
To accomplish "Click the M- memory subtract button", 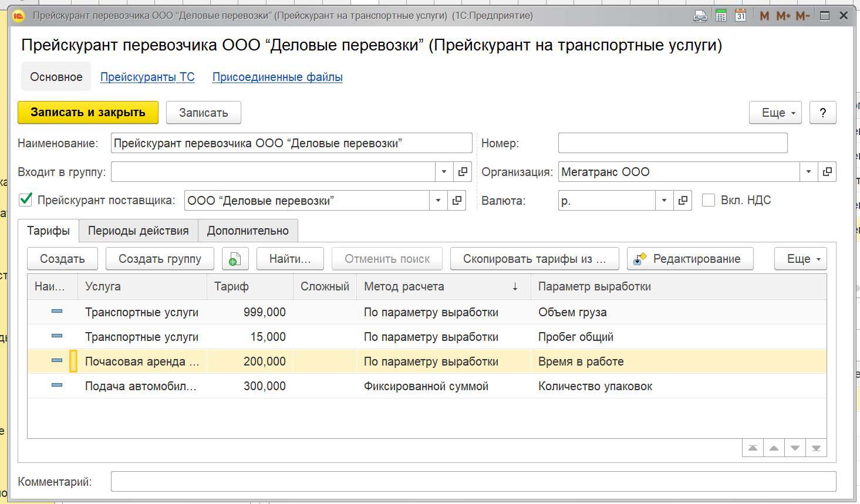I will [x=802, y=16].
